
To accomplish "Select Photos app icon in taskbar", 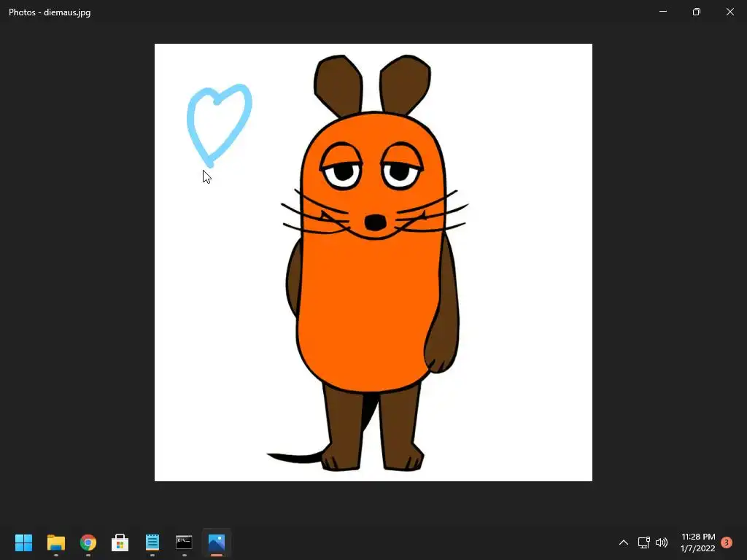I will (216, 542).
